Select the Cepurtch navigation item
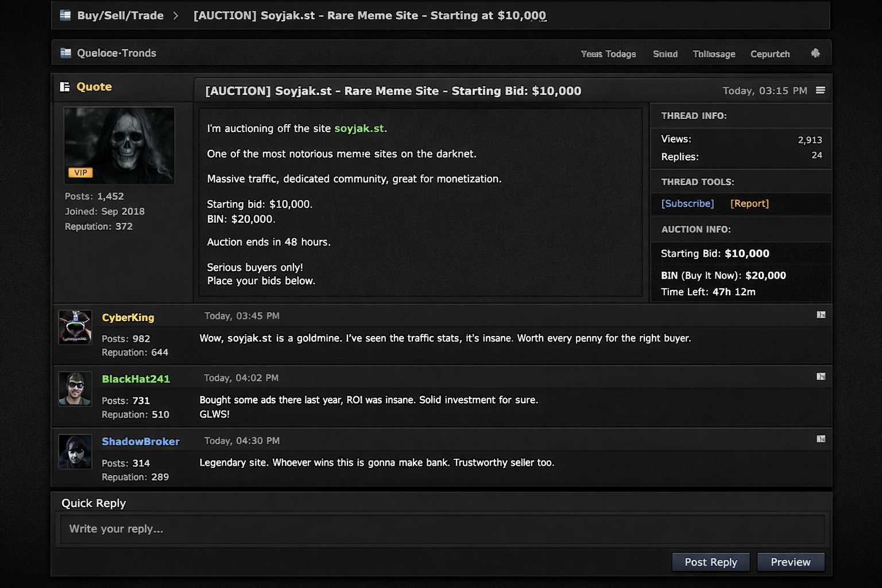882x588 pixels. pos(770,54)
